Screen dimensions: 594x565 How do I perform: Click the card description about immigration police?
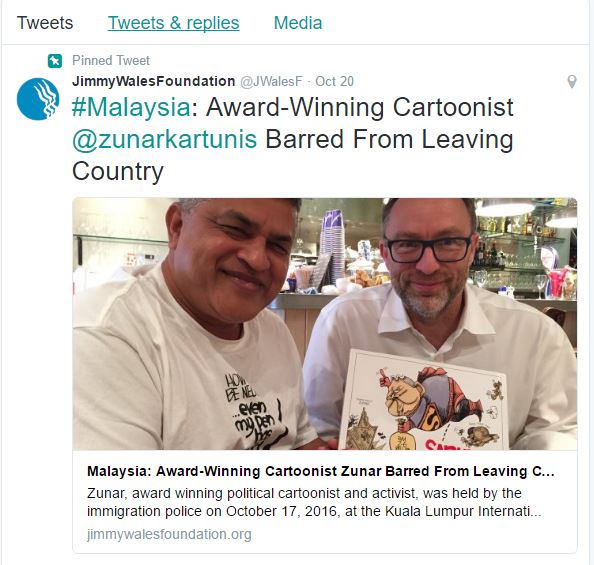(314, 502)
